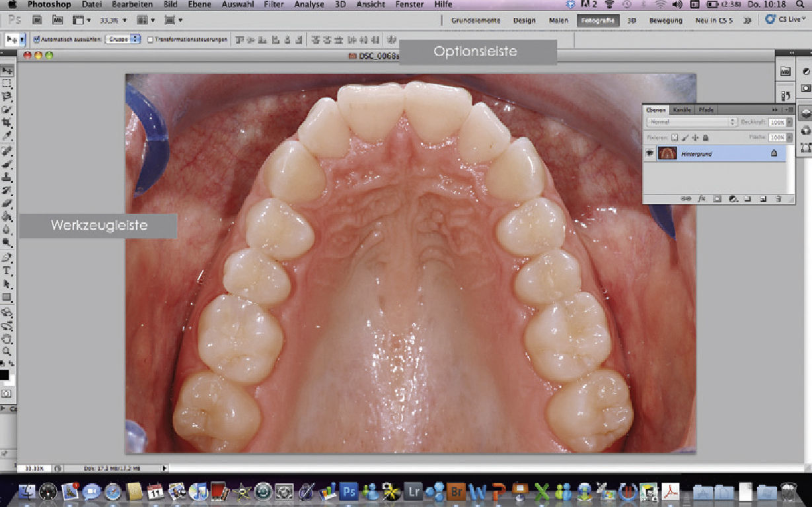Pick the Eyedropper tool
812x507 pixels.
point(7,136)
